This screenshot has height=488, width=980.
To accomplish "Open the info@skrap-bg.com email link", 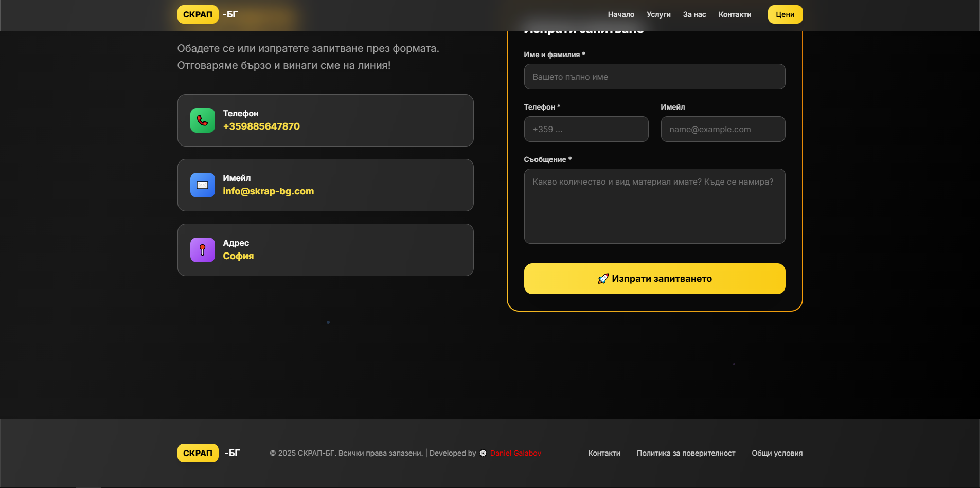I will 268,191.
